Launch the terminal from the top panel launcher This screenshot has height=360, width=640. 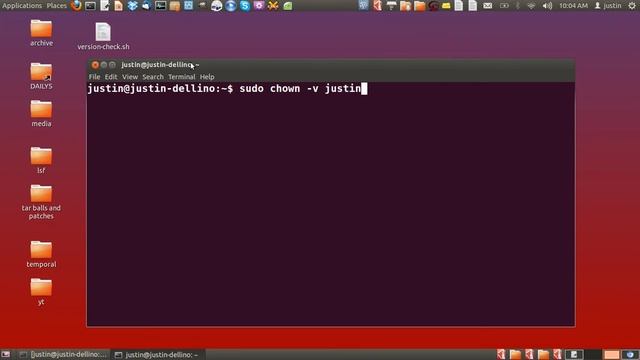point(90,6)
